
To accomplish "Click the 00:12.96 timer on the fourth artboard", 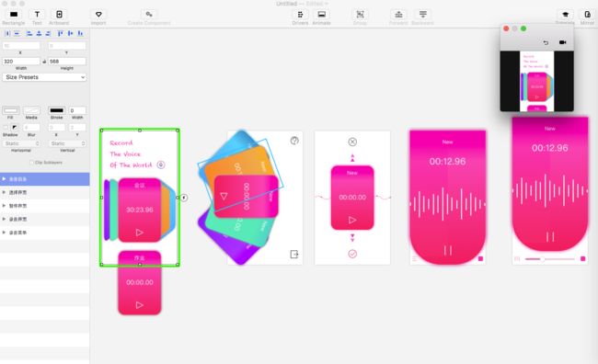I will (x=448, y=161).
